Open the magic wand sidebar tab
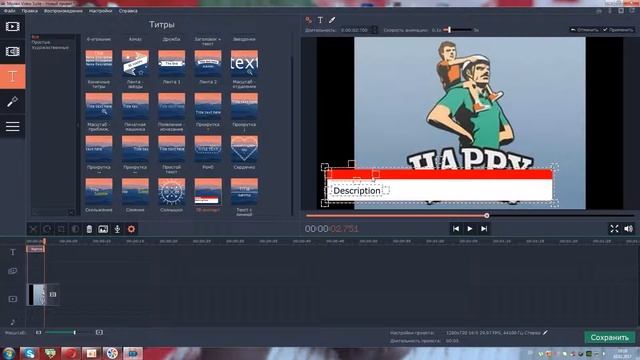Viewport: 640px width, 360px height. click(13, 101)
